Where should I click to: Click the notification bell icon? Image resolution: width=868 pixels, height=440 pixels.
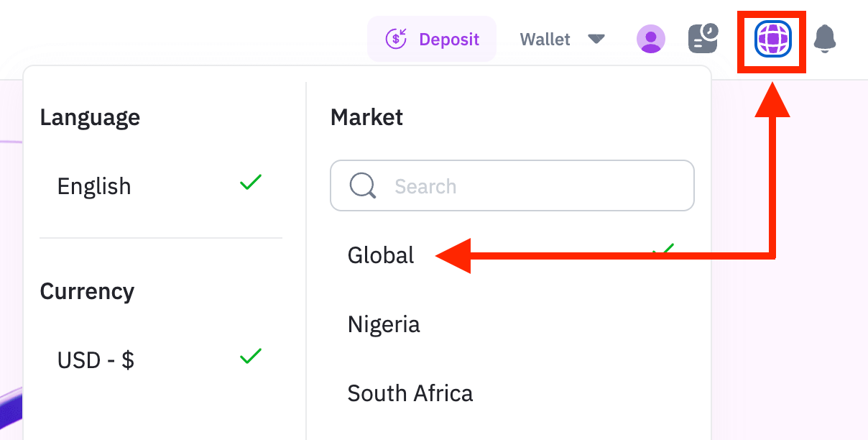click(x=826, y=39)
